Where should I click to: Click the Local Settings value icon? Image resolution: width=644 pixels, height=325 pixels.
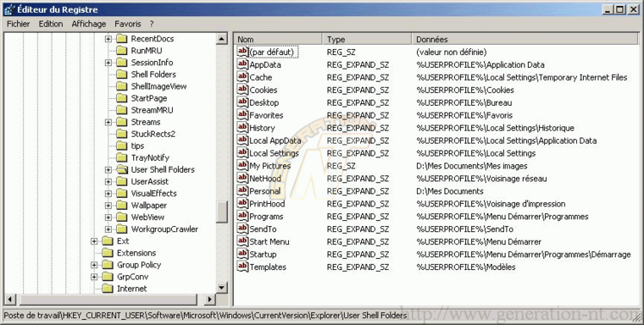point(242,153)
